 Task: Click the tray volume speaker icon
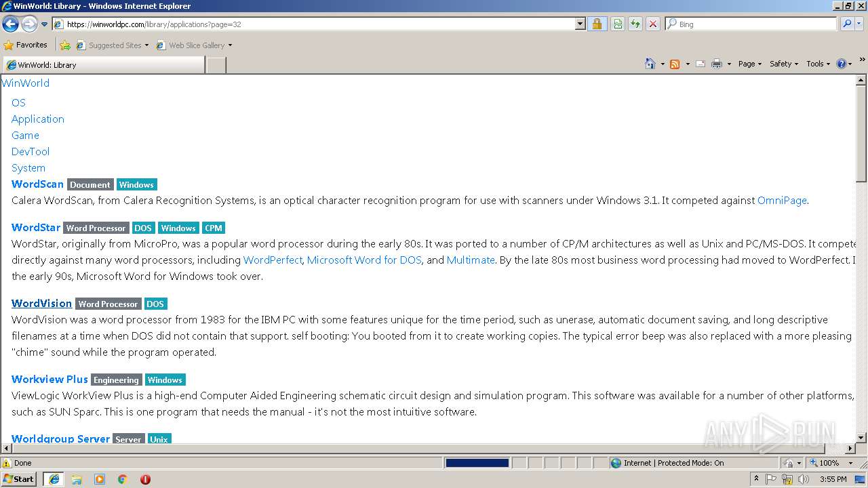[802, 479]
